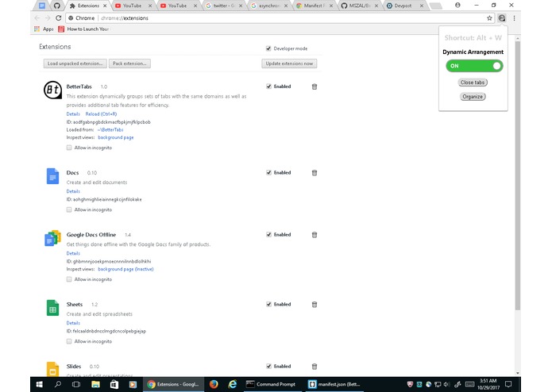Bookmark this page with the star icon
Image resolution: width=552 pixels, height=392 pixels.
coord(489,18)
